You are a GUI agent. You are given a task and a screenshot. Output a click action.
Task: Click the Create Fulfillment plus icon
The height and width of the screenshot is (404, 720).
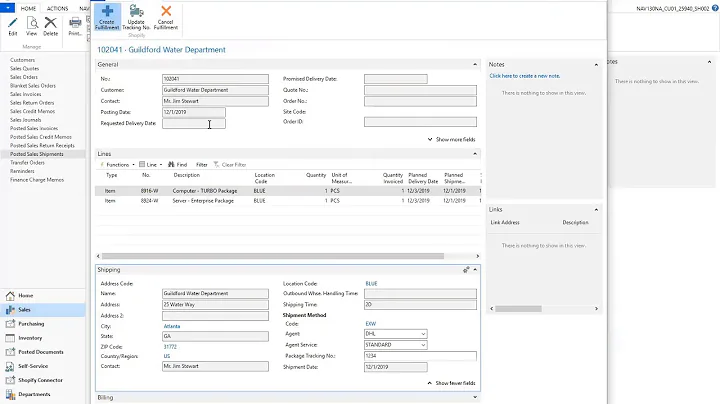pyautogui.click(x=109, y=13)
